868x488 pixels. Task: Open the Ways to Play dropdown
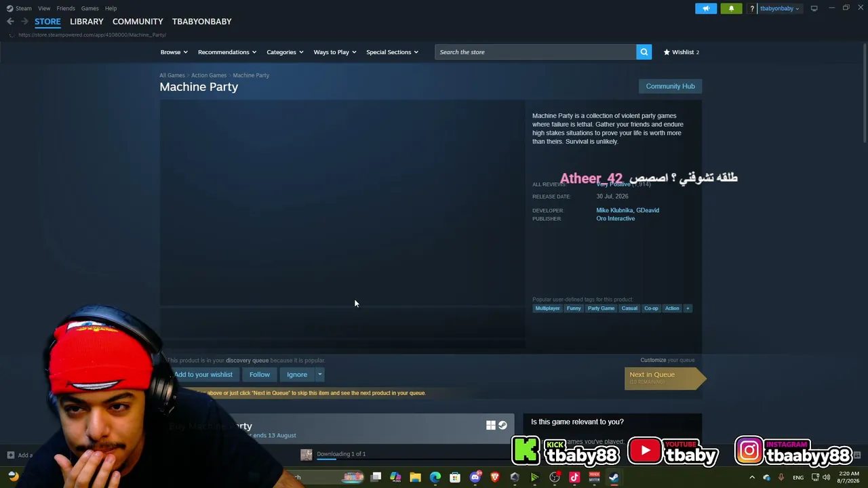(335, 52)
